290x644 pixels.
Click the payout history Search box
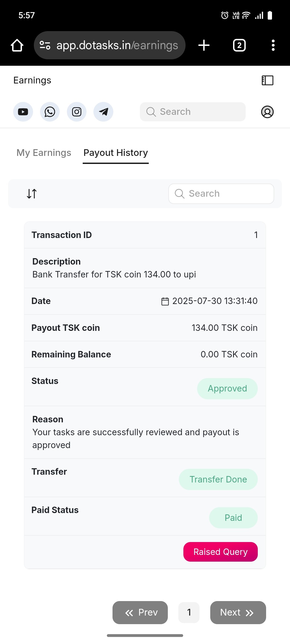pos(221,193)
